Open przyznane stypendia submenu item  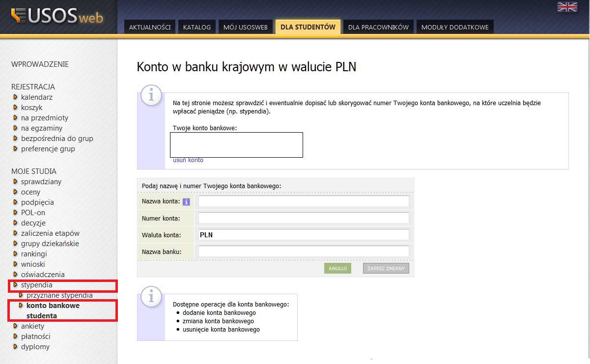(x=59, y=295)
